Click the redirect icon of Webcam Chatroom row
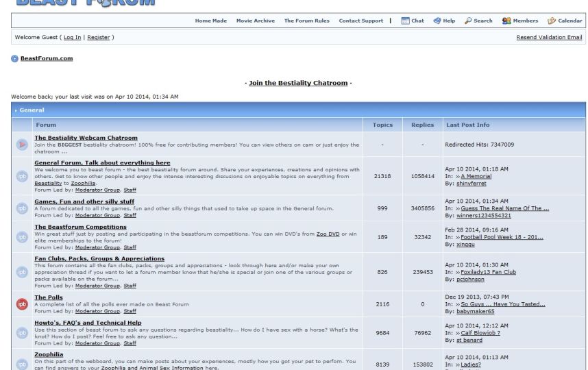The height and width of the screenshot is (370, 588). (x=22, y=145)
